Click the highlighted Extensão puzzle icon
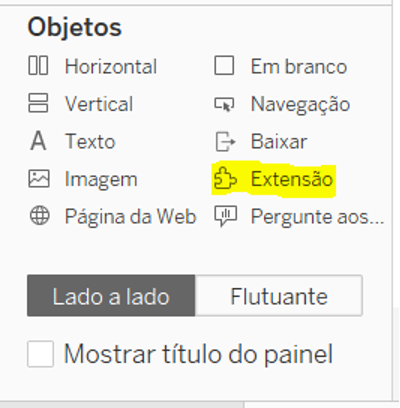Image resolution: width=400 pixels, height=408 pixels. point(225,179)
